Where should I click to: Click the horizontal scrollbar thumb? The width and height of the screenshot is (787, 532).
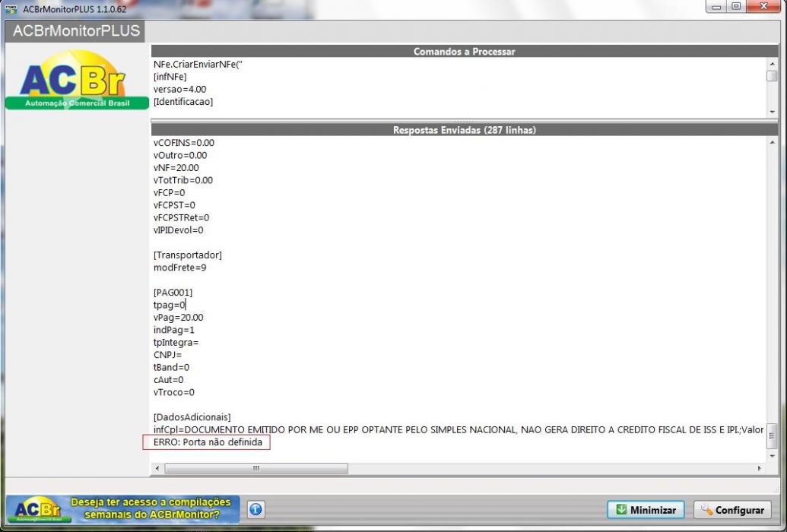(x=256, y=468)
